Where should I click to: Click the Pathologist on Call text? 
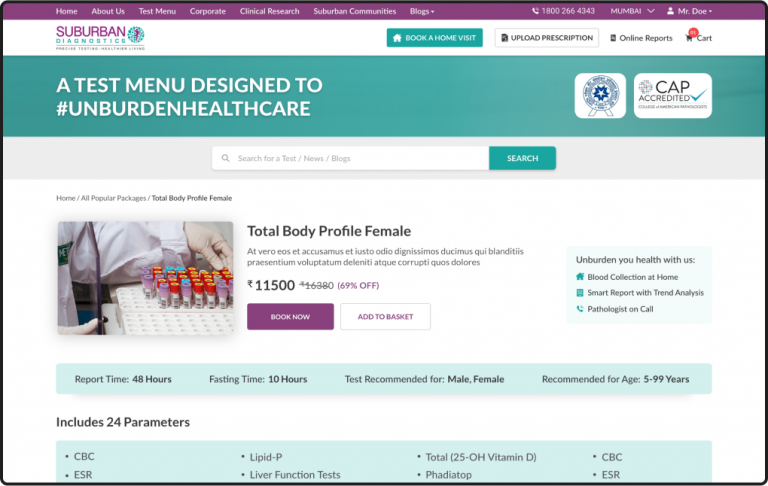pyautogui.click(x=620, y=309)
